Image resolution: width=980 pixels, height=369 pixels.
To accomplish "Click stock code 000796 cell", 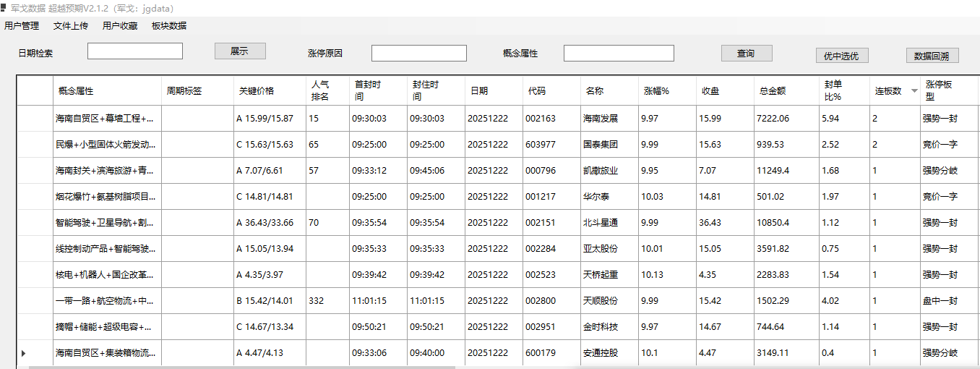I will pos(551,171).
